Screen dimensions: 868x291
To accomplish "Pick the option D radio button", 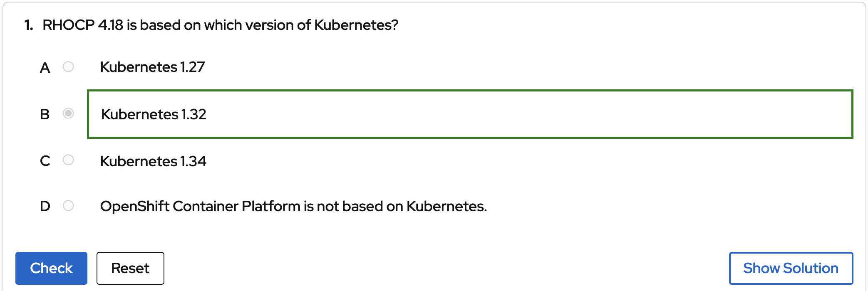I will pos(68,205).
